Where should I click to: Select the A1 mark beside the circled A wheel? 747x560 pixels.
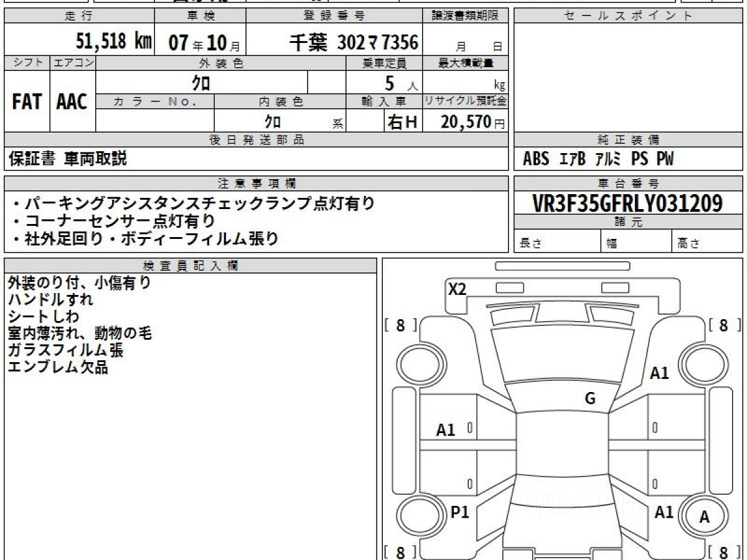click(x=664, y=512)
